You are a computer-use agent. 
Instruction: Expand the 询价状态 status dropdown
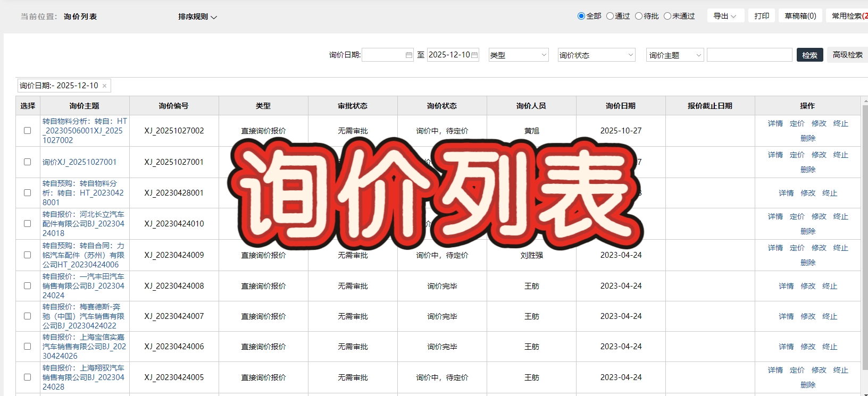[x=596, y=55]
